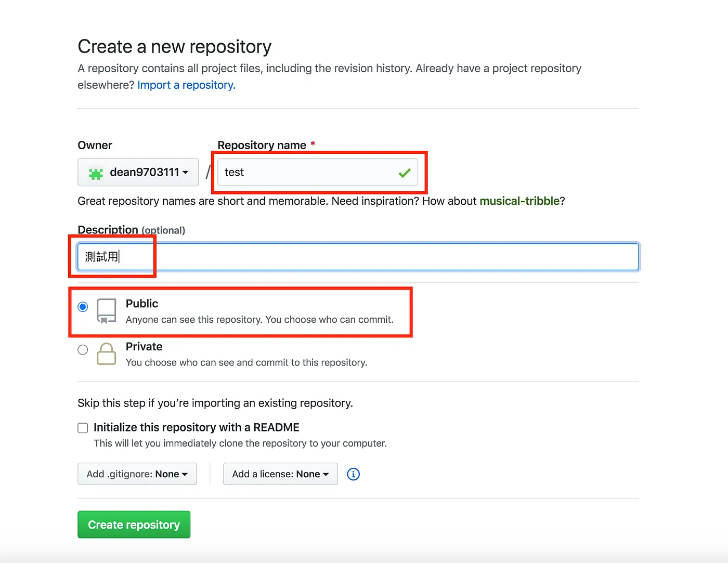Image resolution: width=728 pixels, height=563 pixels.
Task: Click the Initialize with a README label
Action: tap(197, 427)
